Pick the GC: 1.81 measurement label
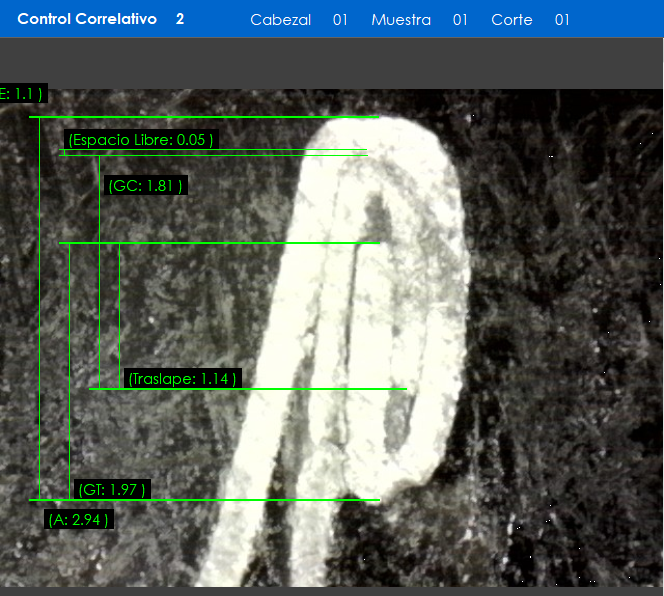Image resolution: width=664 pixels, height=596 pixels. [x=145, y=186]
